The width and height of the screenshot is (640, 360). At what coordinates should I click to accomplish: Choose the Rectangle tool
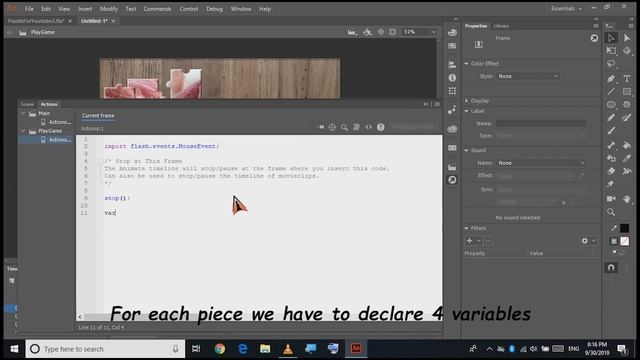tap(627, 92)
